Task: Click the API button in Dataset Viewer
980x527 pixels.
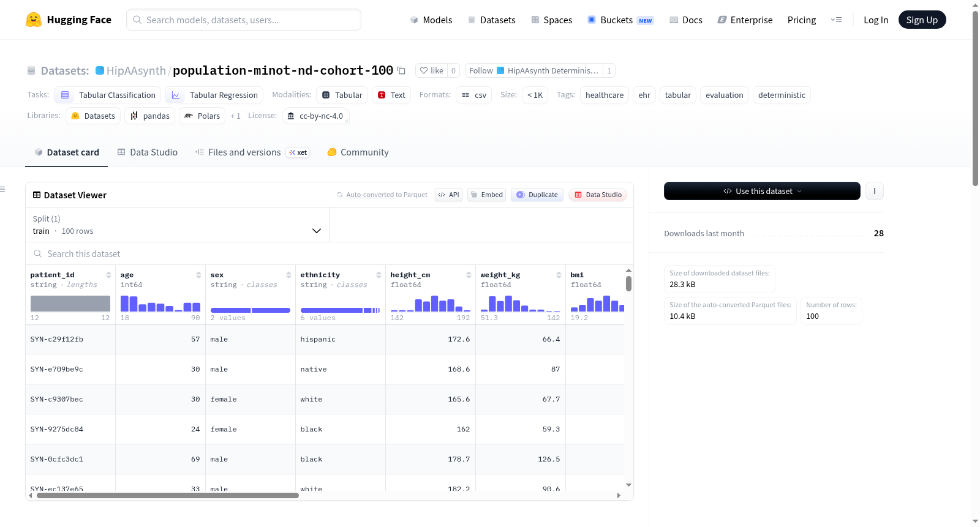Action: (x=448, y=195)
